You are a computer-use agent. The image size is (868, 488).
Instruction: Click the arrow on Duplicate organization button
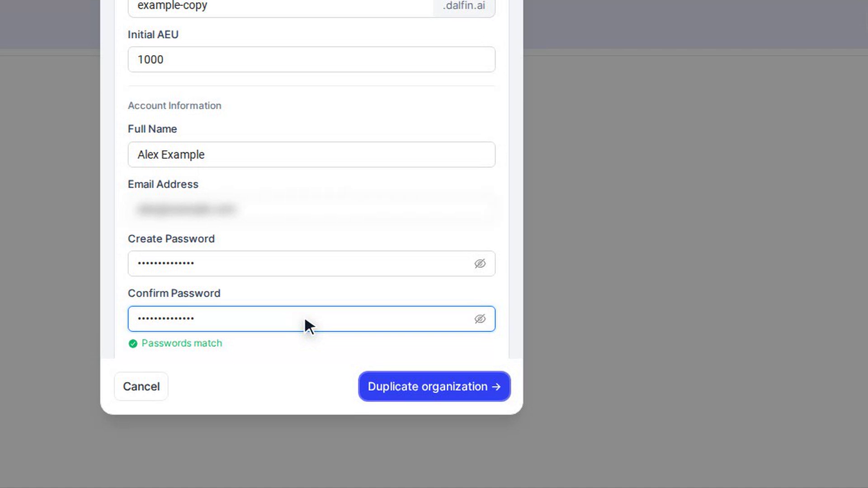(496, 387)
